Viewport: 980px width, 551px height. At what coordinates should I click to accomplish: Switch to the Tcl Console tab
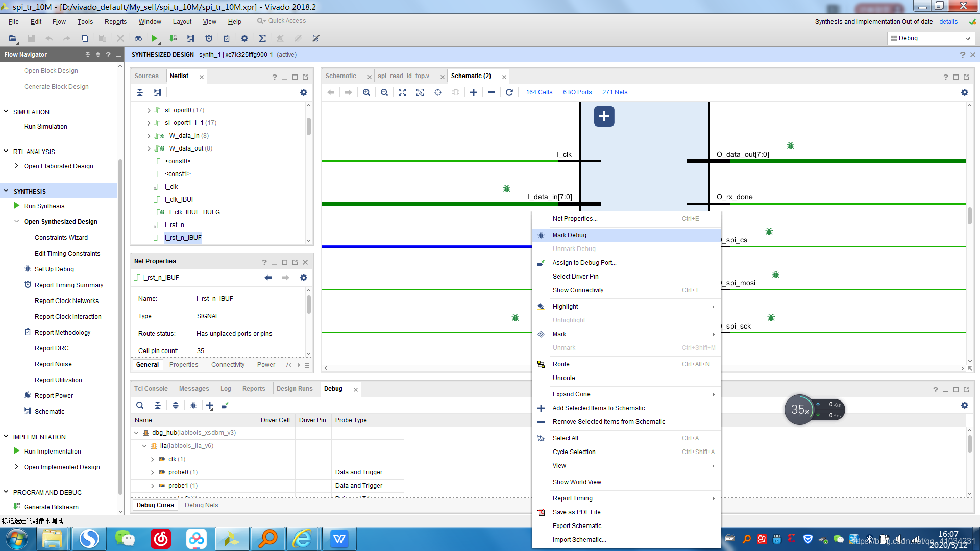[151, 389]
